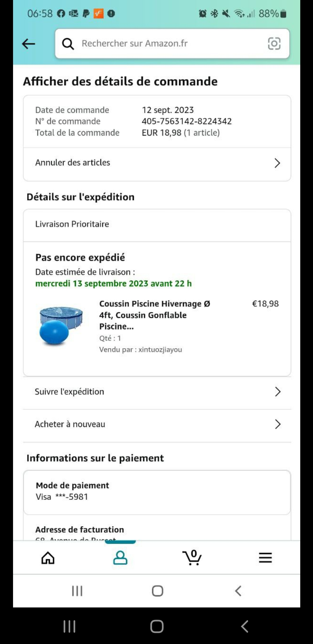Expand the Annuler des articles chevron
Screen dimensions: 313x644
pos(277,163)
